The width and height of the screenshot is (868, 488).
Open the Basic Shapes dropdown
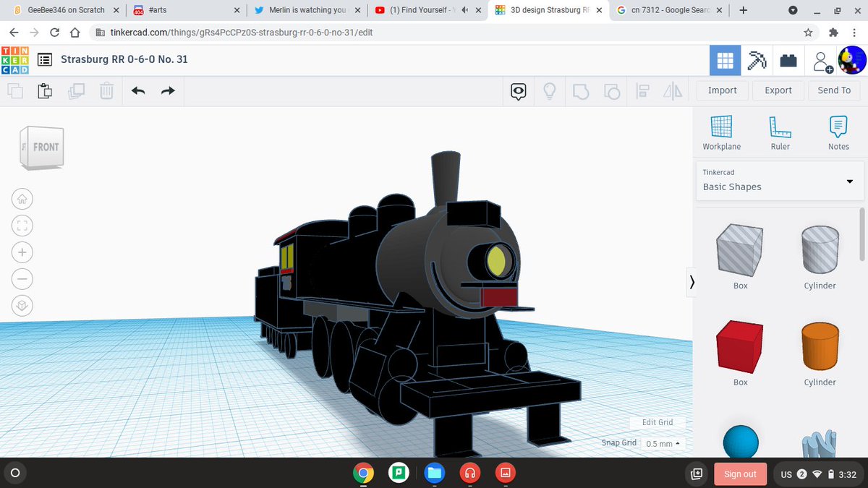779,182
